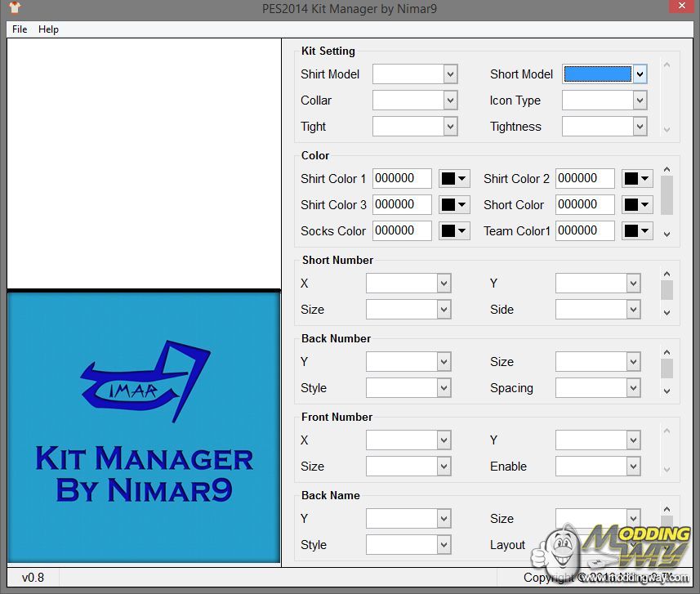Open the Socks Color swatch picker
The height and width of the screenshot is (594, 700).
pyautogui.click(x=454, y=231)
